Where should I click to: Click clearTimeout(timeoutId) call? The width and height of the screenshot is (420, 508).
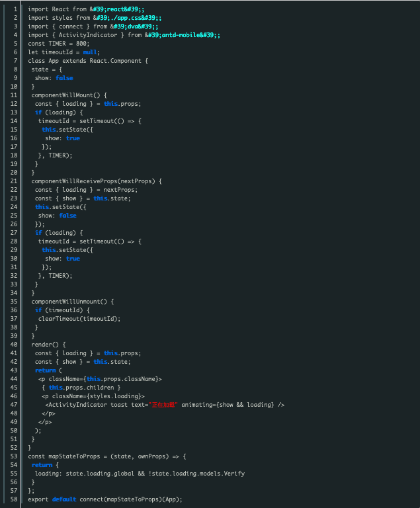point(79,318)
